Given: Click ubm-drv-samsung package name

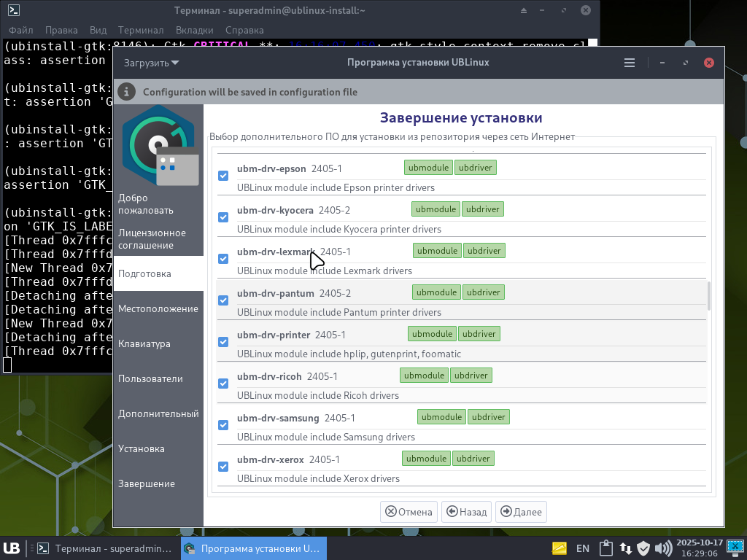Looking at the screenshot, I should coord(278,418).
